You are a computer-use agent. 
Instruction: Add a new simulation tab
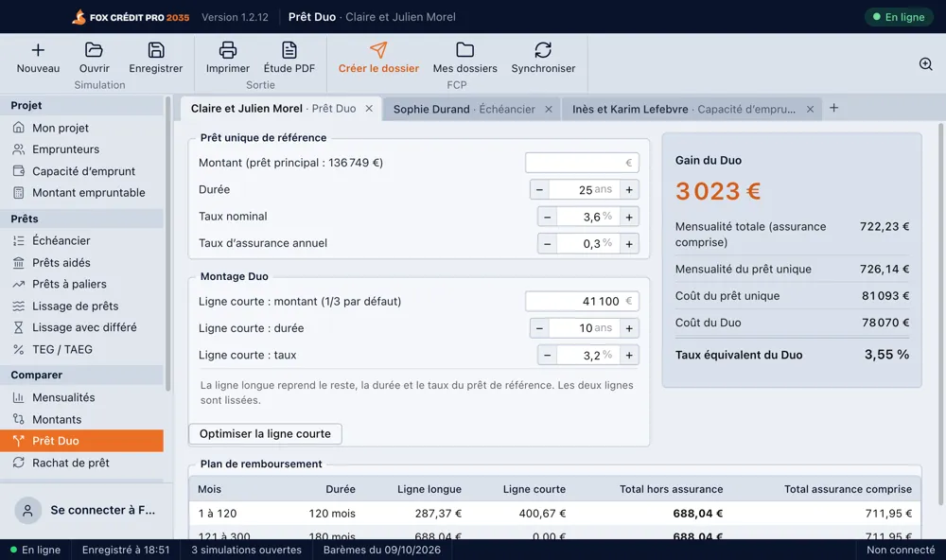[x=833, y=108]
